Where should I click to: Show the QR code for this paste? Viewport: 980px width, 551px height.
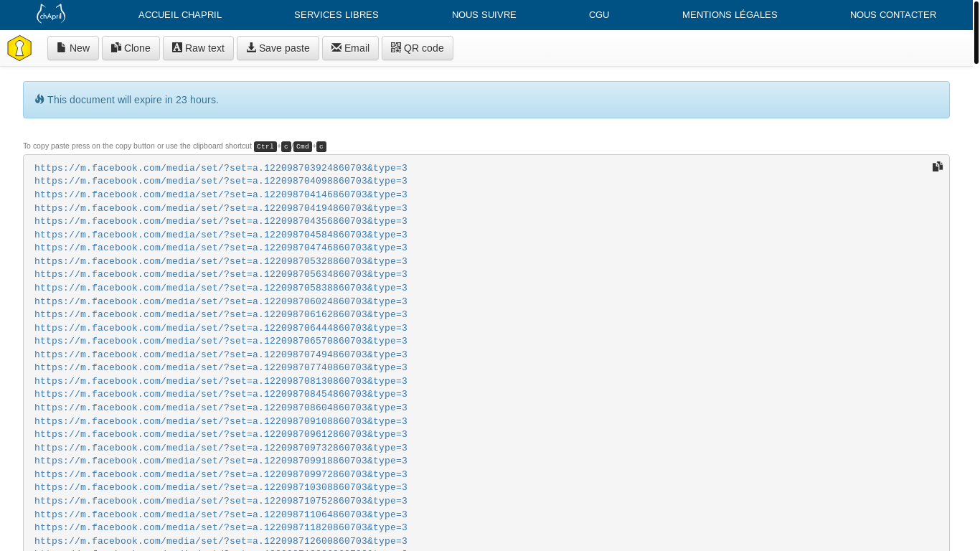(418, 48)
